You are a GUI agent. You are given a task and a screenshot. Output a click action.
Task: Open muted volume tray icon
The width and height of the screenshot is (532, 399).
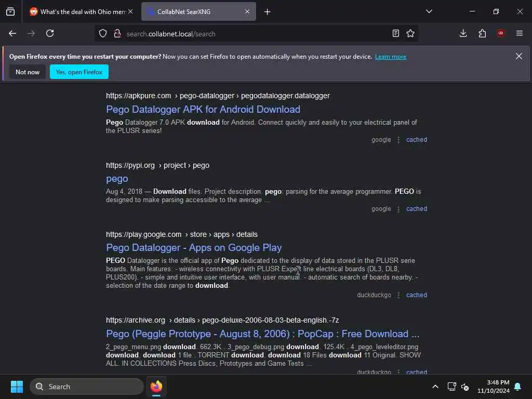(465, 387)
